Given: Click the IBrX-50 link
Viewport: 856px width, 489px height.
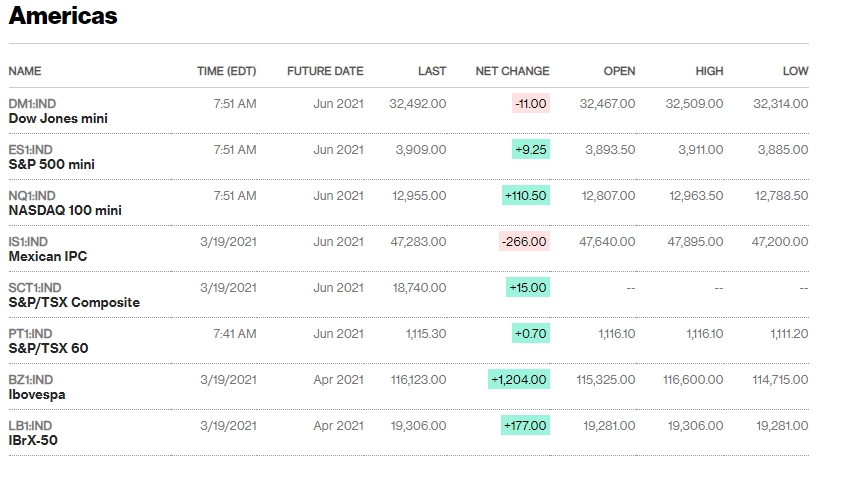Looking at the screenshot, I should 34,440.
